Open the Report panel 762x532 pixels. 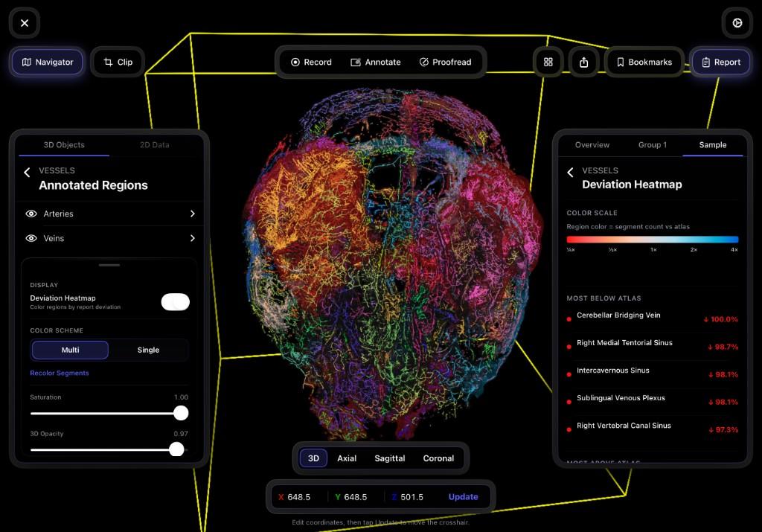point(720,63)
